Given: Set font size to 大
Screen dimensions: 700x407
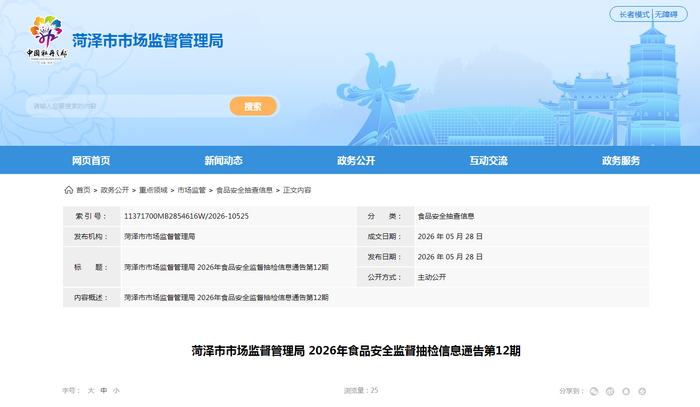Looking at the screenshot, I should (91, 390).
